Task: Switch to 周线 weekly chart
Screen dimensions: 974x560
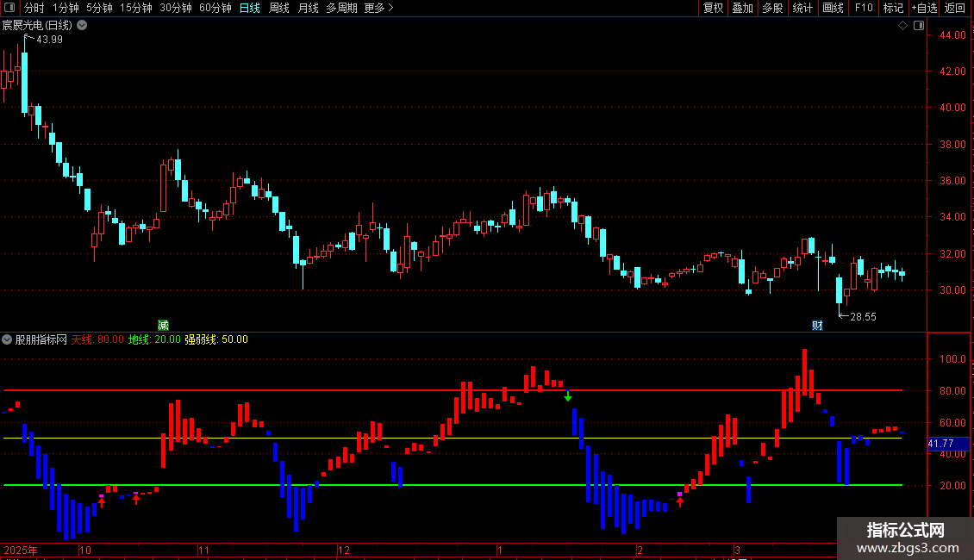Action: pyautogui.click(x=279, y=8)
